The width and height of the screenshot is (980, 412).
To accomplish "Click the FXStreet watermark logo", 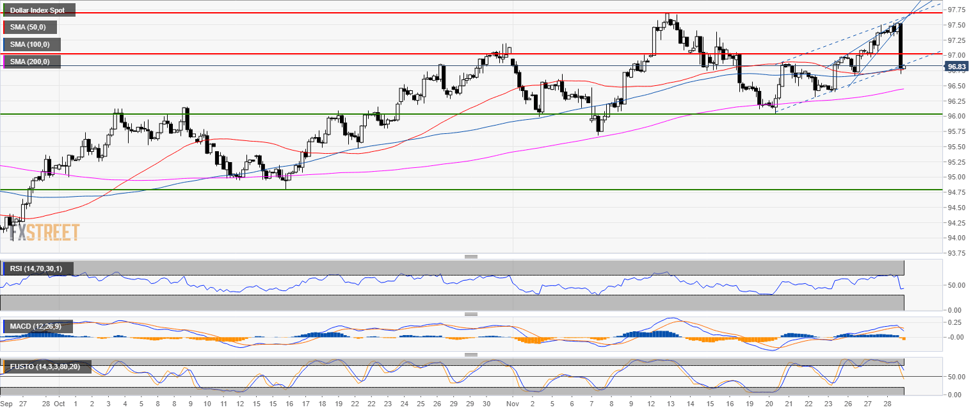I will pos(45,232).
